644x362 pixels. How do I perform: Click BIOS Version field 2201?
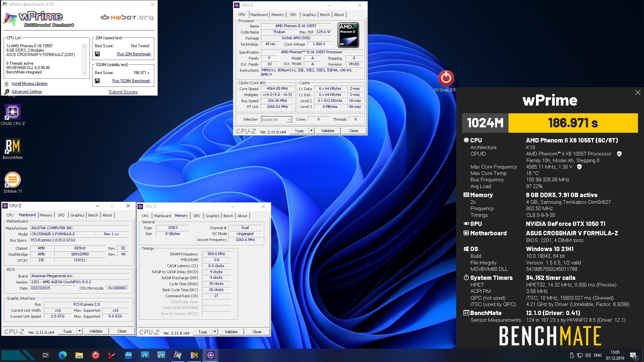(x=80, y=282)
